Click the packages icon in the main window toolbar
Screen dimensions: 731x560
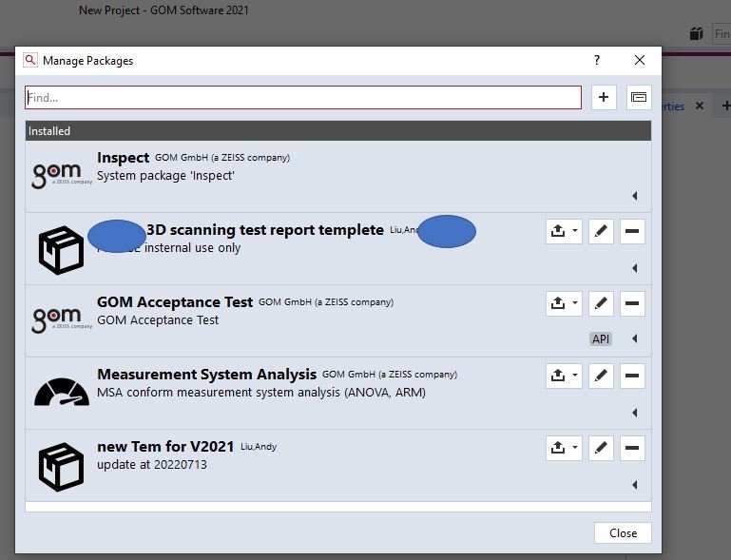pos(697,33)
